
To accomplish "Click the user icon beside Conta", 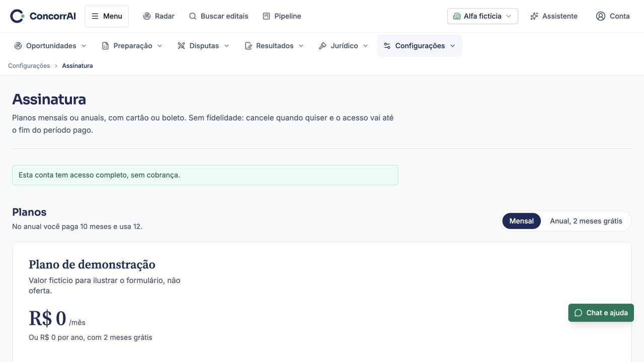I will pyautogui.click(x=601, y=16).
